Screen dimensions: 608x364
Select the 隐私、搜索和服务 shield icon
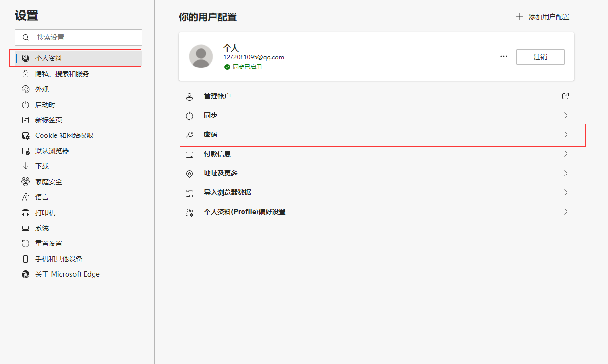tap(25, 73)
